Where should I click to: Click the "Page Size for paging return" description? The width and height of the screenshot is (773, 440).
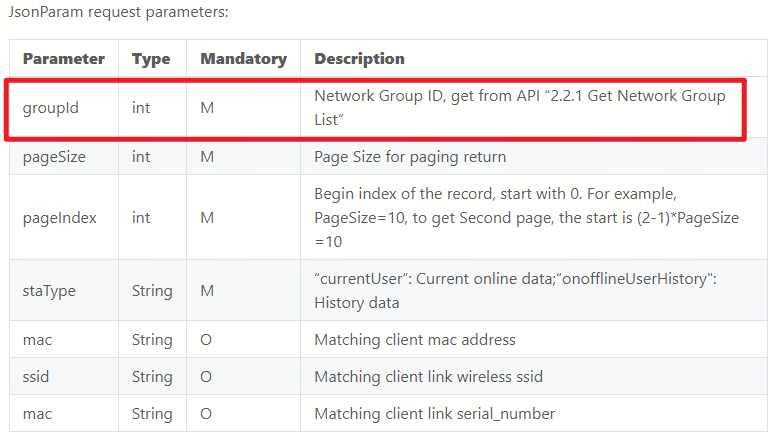(x=410, y=157)
